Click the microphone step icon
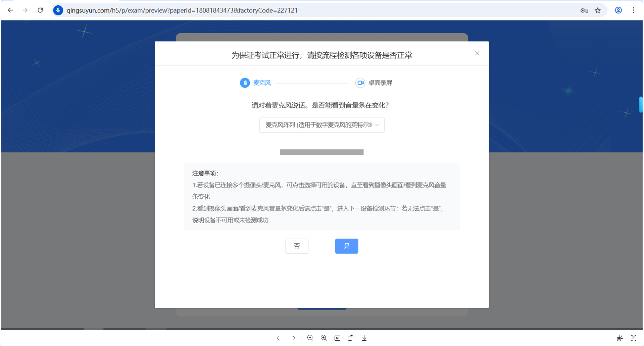 (245, 83)
